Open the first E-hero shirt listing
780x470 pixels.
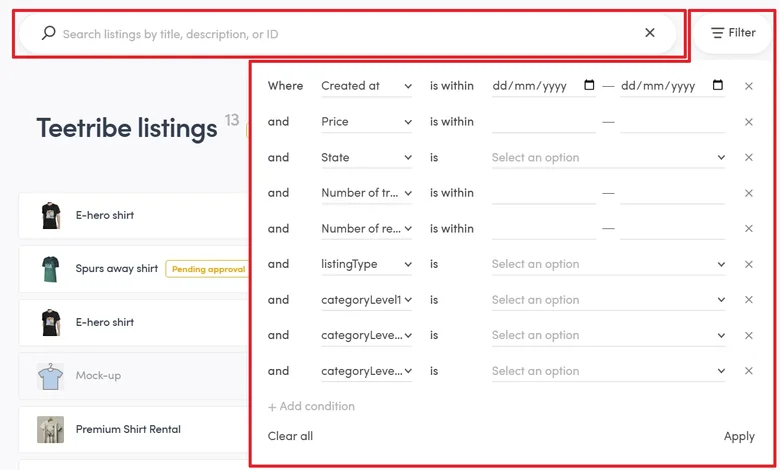[x=134, y=215]
